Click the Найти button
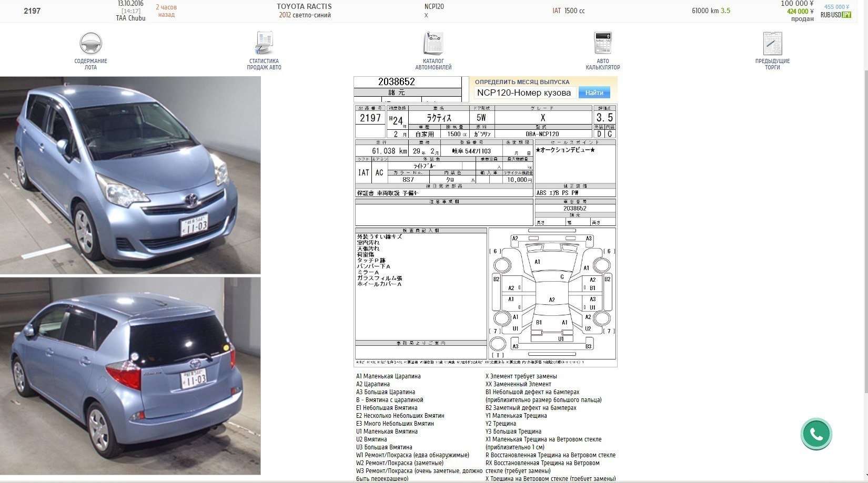The height and width of the screenshot is (483, 868). (x=594, y=93)
